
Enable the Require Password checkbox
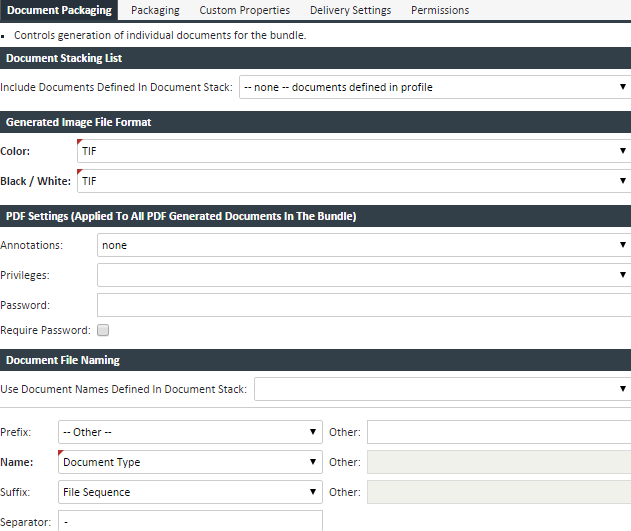(103, 330)
